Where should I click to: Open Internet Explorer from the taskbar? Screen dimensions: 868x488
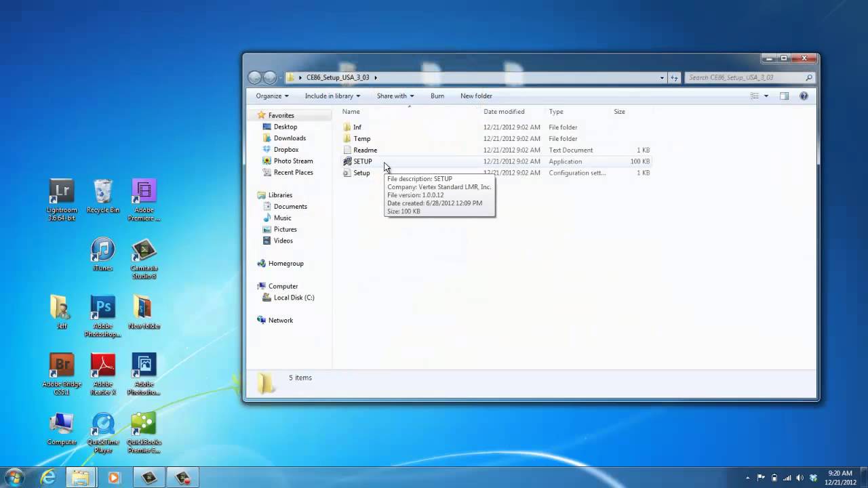coord(48,477)
